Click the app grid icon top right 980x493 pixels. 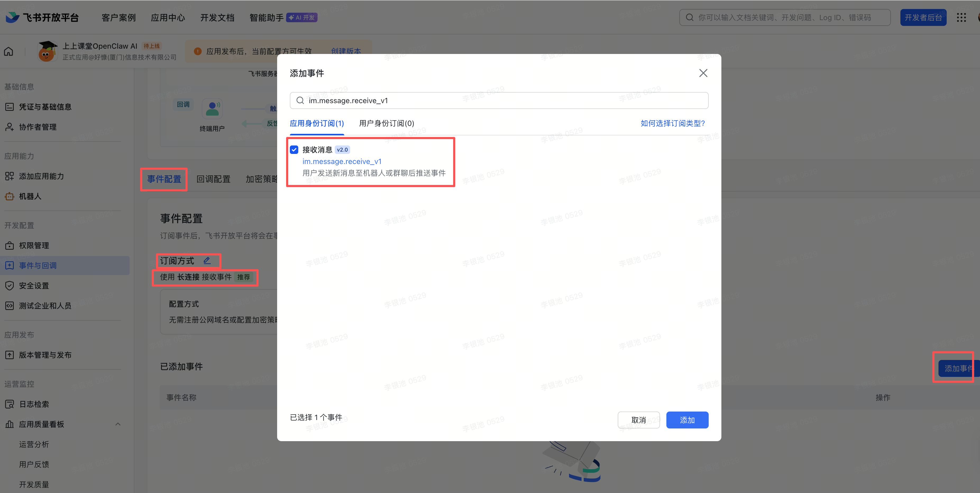(x=961, y=17)
